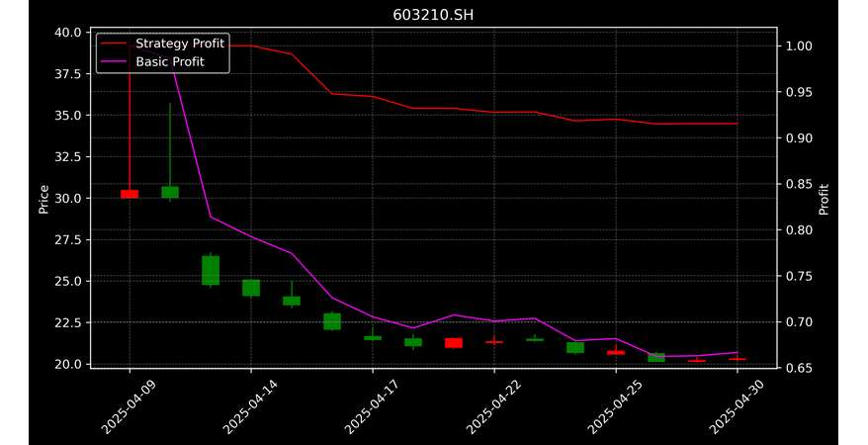Click the 0.90 profit tick label

(799, 137)
